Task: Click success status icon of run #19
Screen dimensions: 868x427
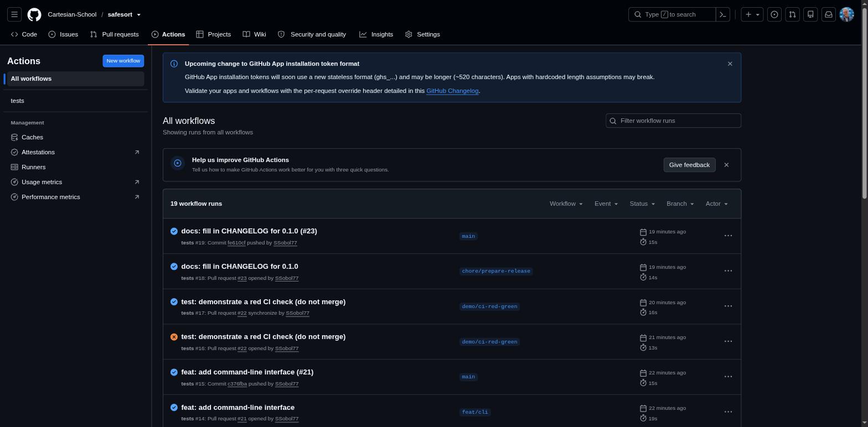Action: (174, 231)
